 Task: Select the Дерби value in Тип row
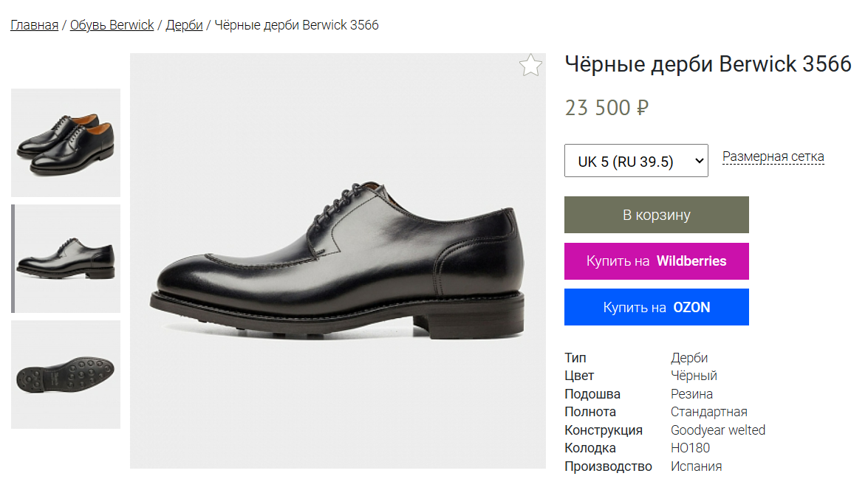(x=688, y=357)
